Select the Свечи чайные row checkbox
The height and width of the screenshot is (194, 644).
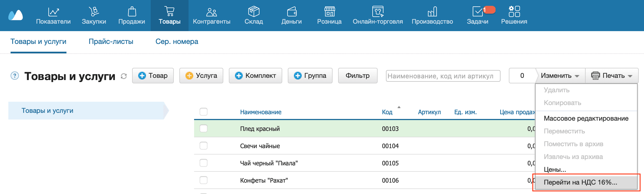point(204,146)
